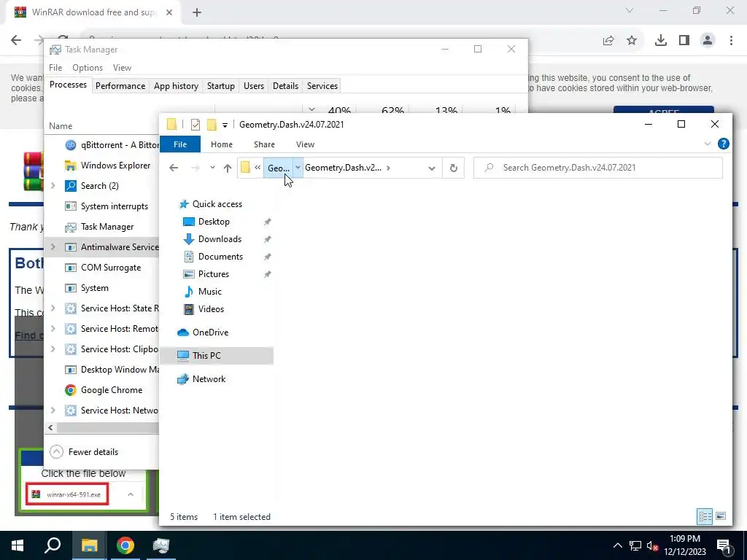747x560 pixels.
Task: Open the View ribbon tab in Explorer
Action: pos(305,144)
